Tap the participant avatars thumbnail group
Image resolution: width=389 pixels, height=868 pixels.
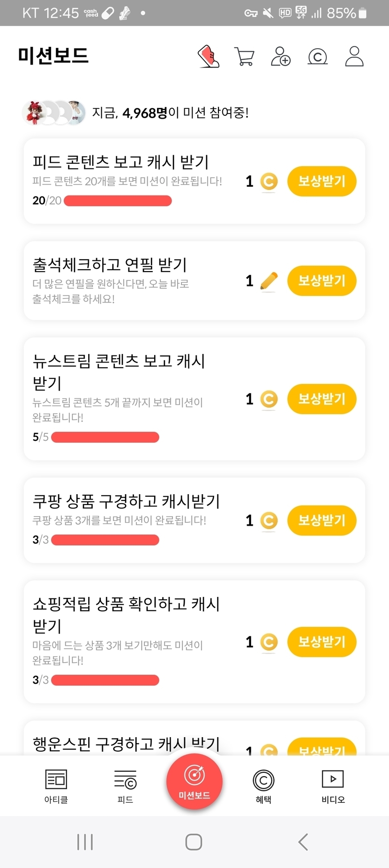click(54, 113)
